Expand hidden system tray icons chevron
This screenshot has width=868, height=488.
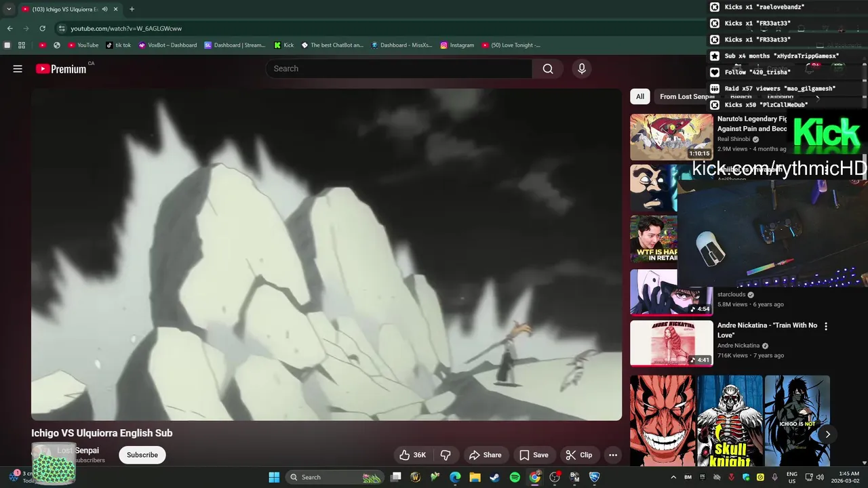(x=673, y=477)
